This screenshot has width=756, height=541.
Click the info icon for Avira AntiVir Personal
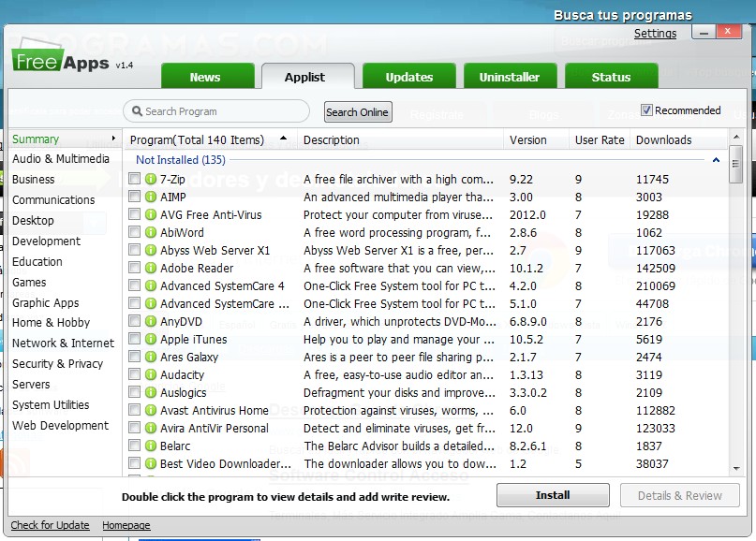click(151, 429)
